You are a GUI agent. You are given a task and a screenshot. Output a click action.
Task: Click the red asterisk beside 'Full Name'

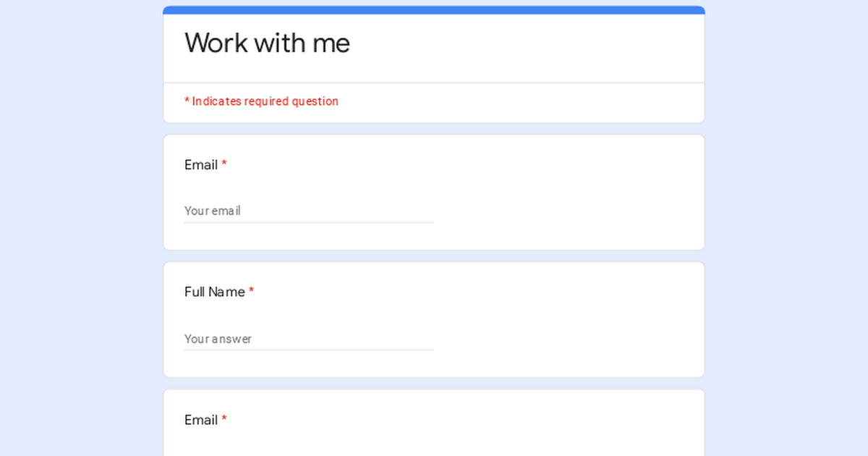point(251,292)
